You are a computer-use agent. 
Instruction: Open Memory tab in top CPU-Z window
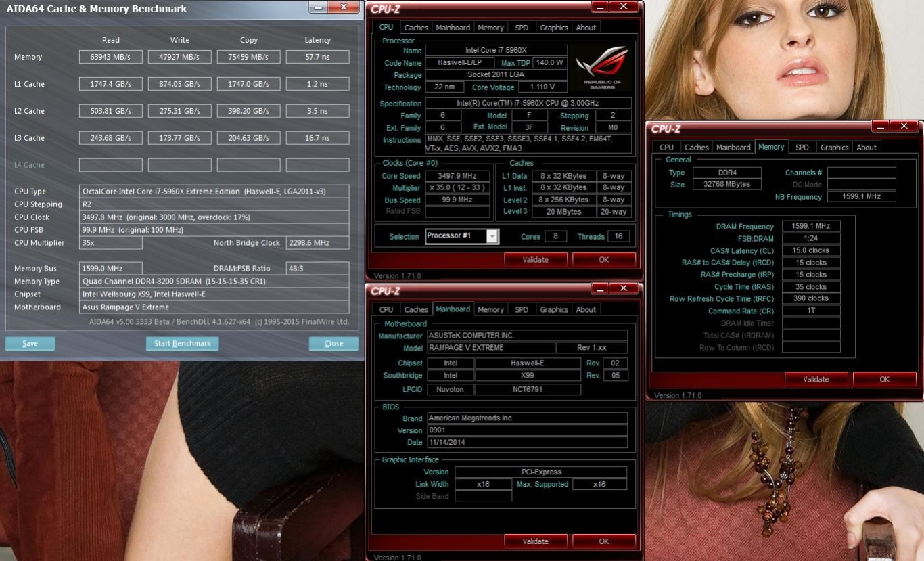click(490, 28)
